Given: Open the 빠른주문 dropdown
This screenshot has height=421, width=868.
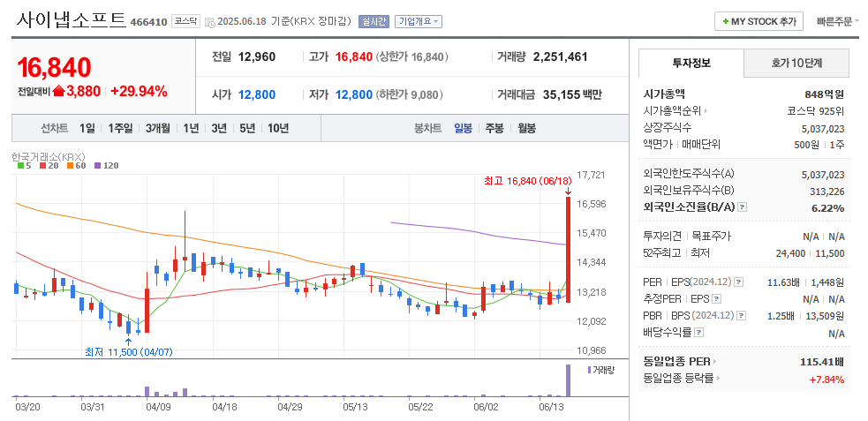Looking at the screenshot, I should click(838, 21).
